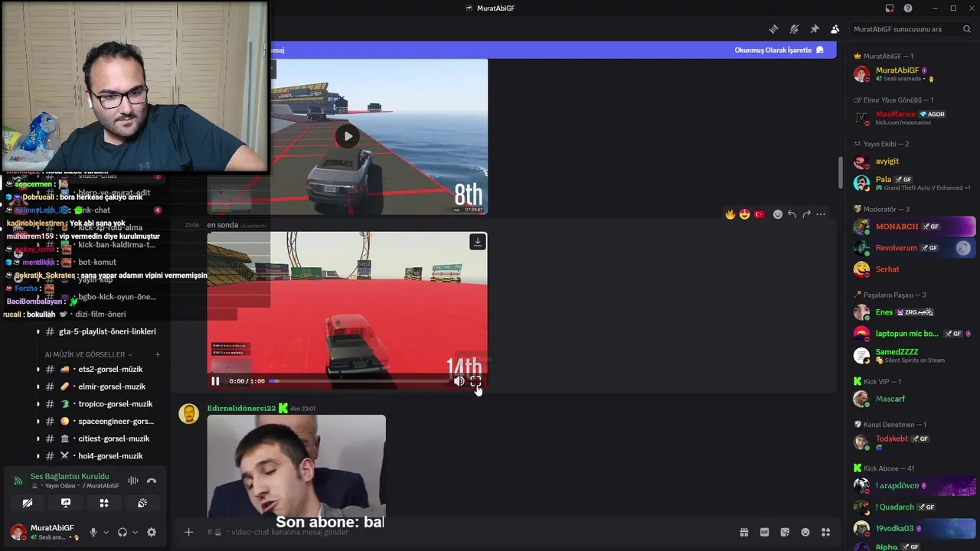This screenshot has width=980, height=551.
Task: Create channel plus in AI MÜZİK VE GÖRSELLER
Action: [158, 354]
